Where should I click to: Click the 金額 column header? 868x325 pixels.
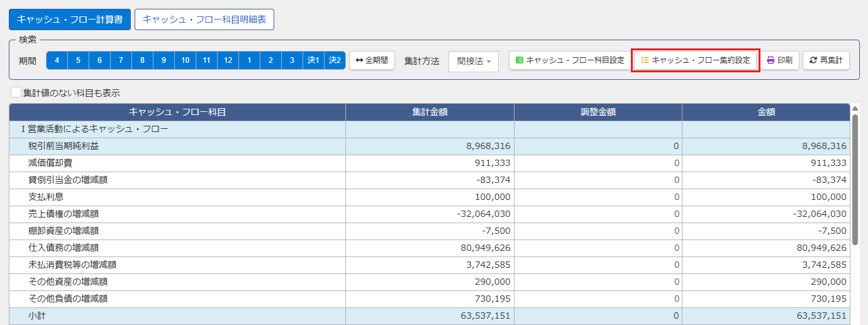tap(766, 112)
